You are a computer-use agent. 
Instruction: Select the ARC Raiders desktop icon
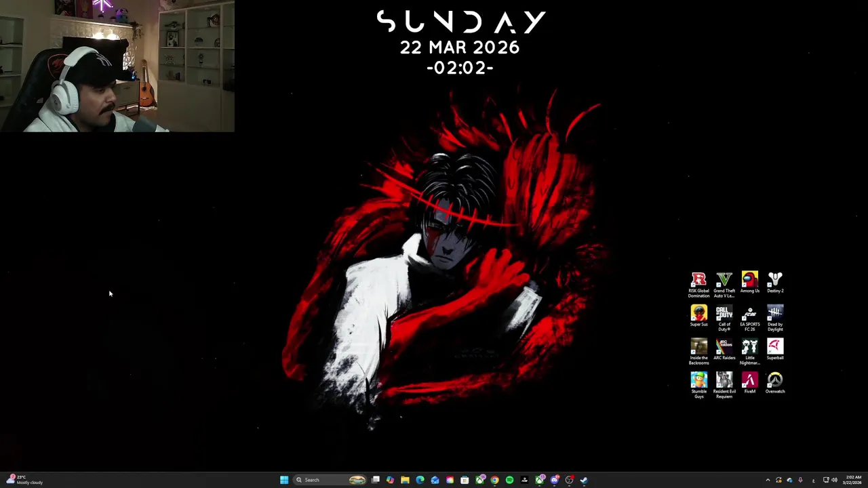click(724, 350)
